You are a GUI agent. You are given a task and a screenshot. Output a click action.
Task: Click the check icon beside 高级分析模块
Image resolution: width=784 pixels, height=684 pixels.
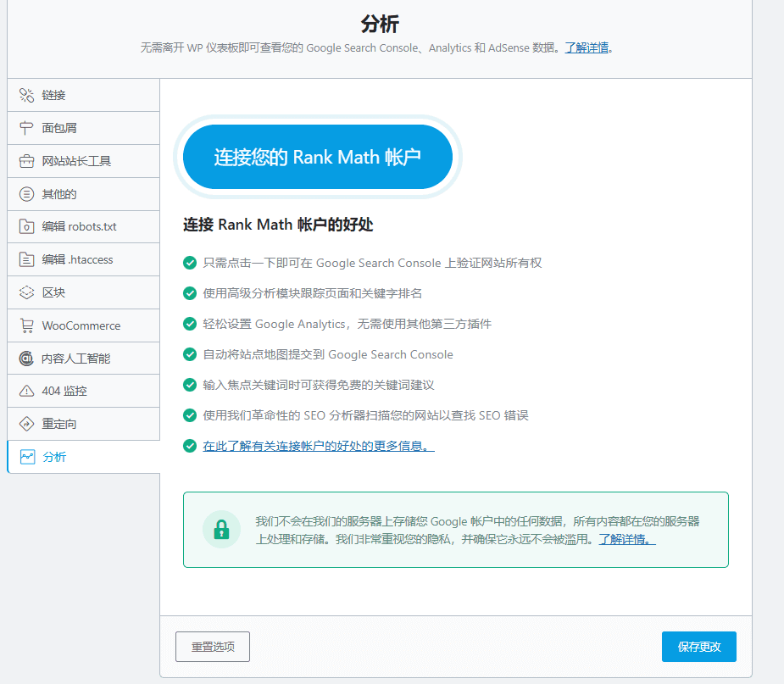point(190,293)
